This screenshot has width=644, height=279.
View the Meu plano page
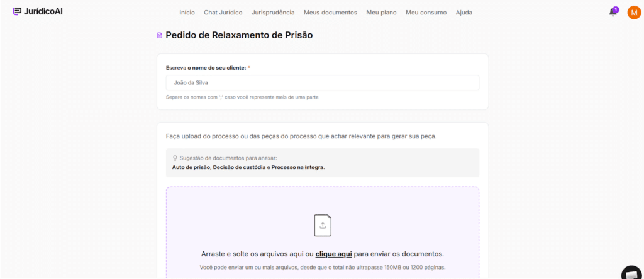(x=381, y=13)
